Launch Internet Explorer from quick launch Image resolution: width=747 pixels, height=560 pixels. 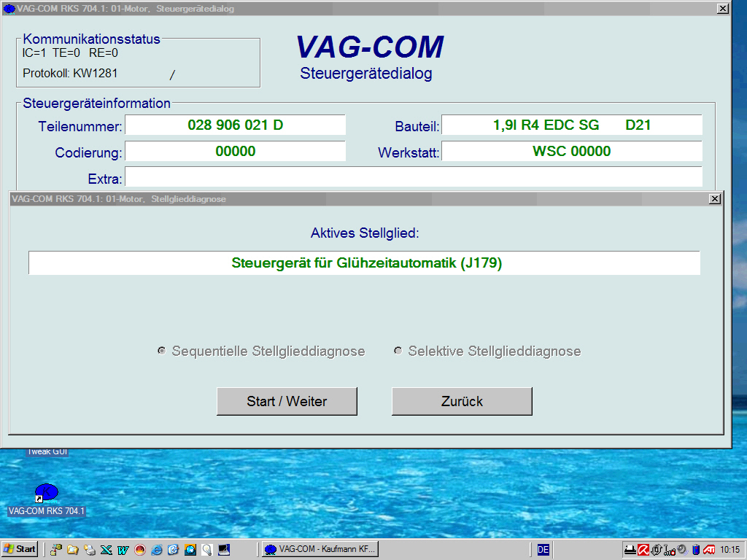(157, 550)
